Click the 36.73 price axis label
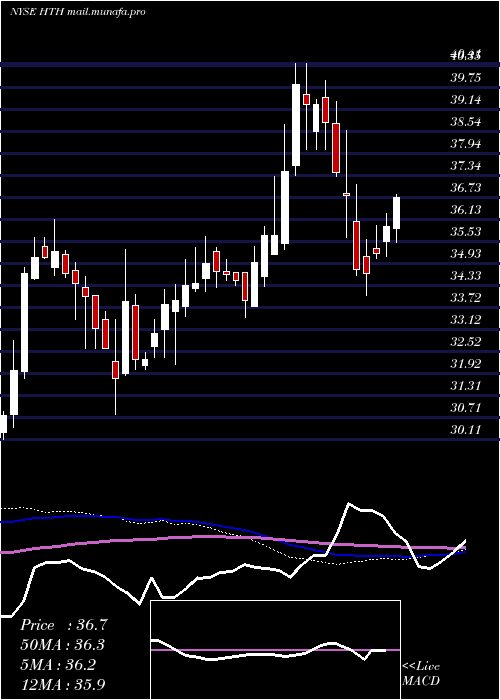 click(466, 188)
